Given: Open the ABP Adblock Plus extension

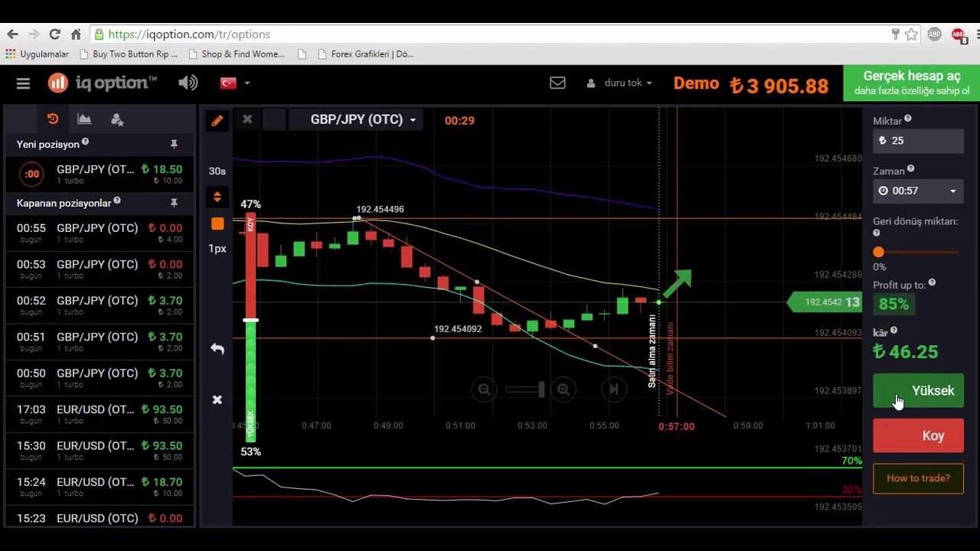Looking at the screenshot, I should 934,34.
